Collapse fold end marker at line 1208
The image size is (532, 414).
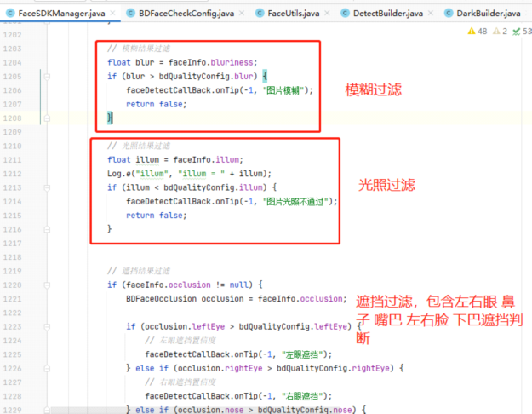point(47,118)
